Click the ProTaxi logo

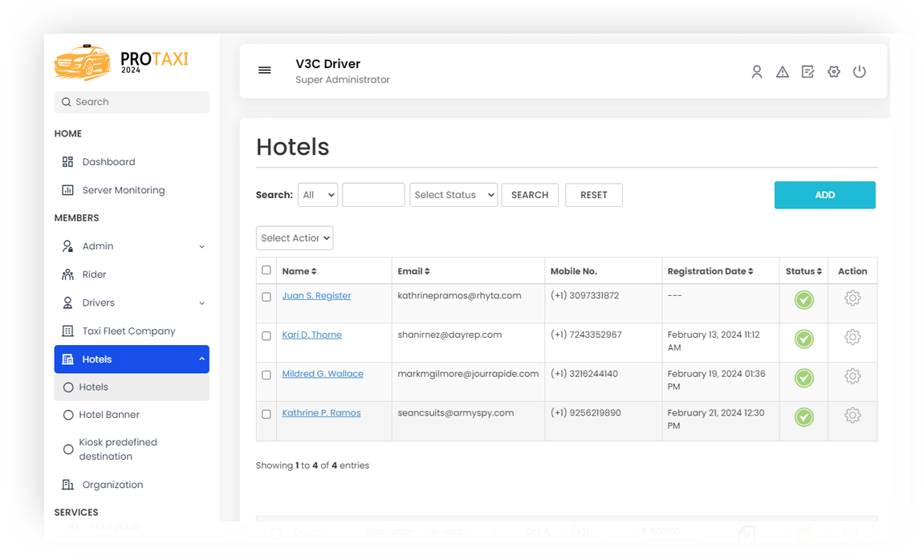coord(121,62)
